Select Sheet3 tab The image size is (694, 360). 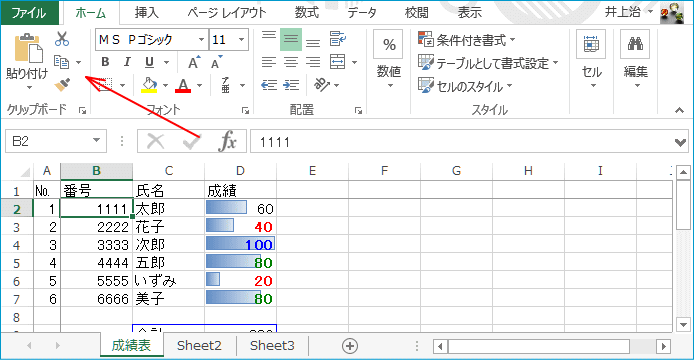click(272, 345)
